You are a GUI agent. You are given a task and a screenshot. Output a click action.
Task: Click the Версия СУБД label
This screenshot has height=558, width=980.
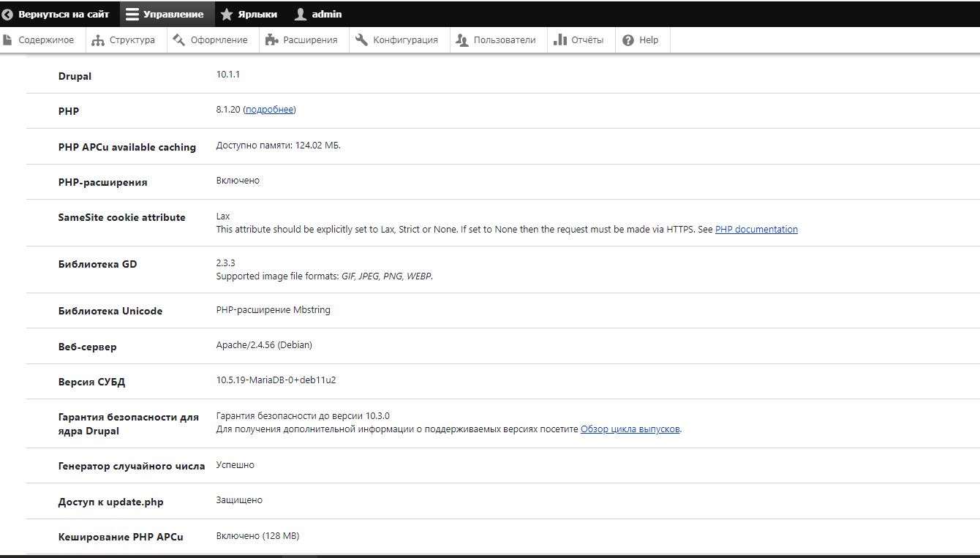(92, 382)
